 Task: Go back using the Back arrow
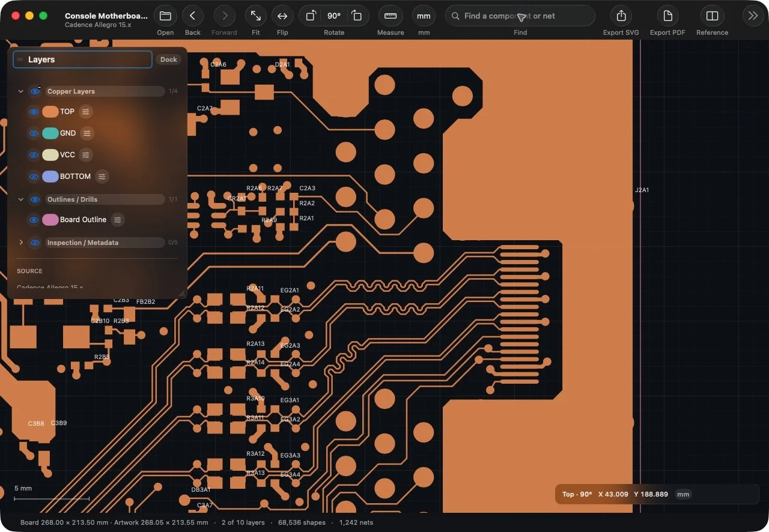point(192,16)
